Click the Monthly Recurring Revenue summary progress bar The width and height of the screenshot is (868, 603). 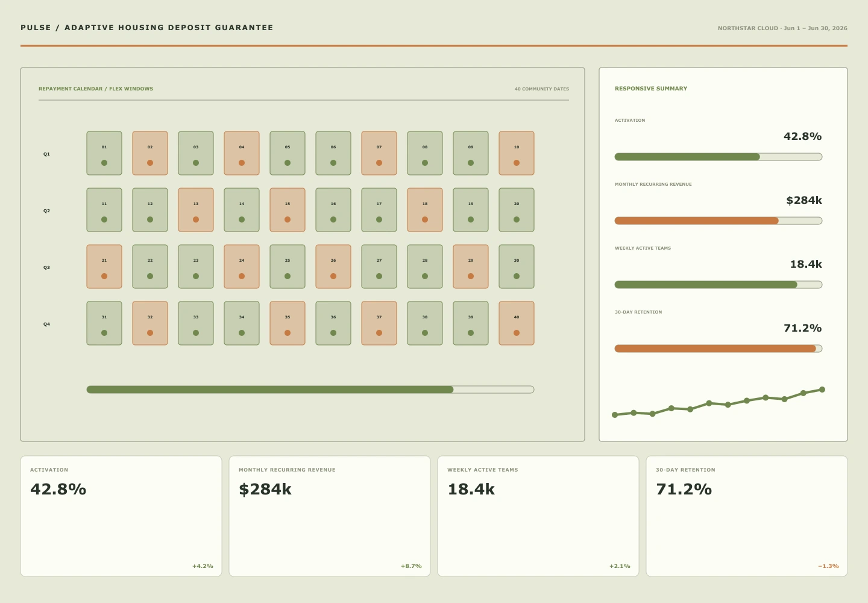(x=719, y=221)
